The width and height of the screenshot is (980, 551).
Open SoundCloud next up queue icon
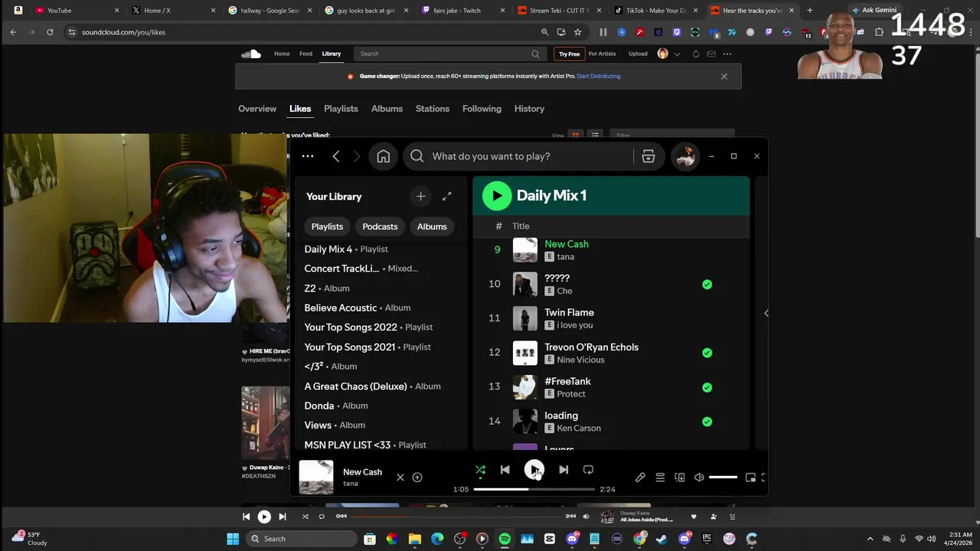tap(732, 517)
